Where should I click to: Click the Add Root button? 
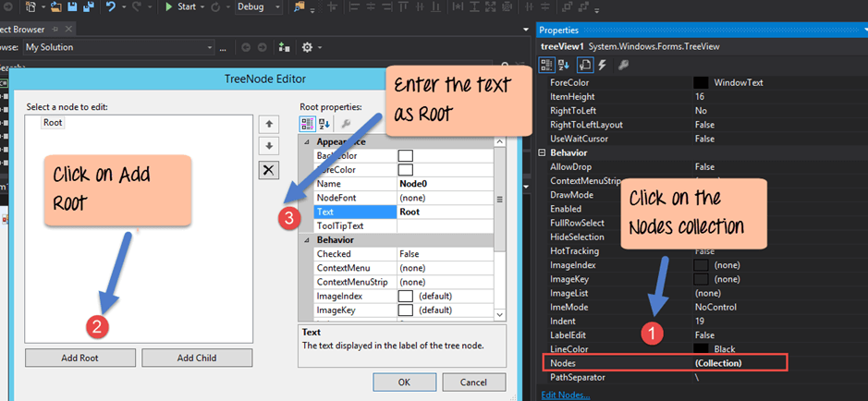[x=80, y=358]
